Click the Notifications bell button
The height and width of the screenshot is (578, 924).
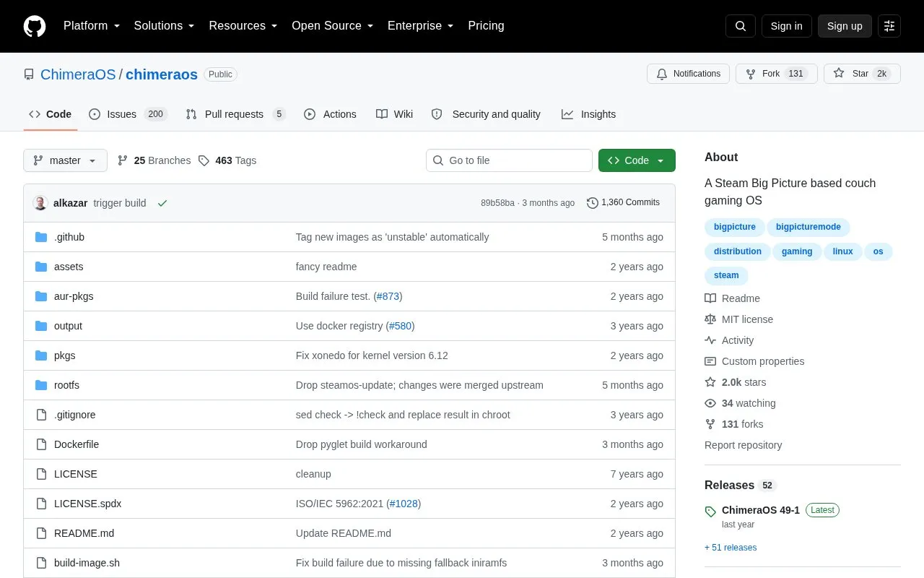coord(688,74)
